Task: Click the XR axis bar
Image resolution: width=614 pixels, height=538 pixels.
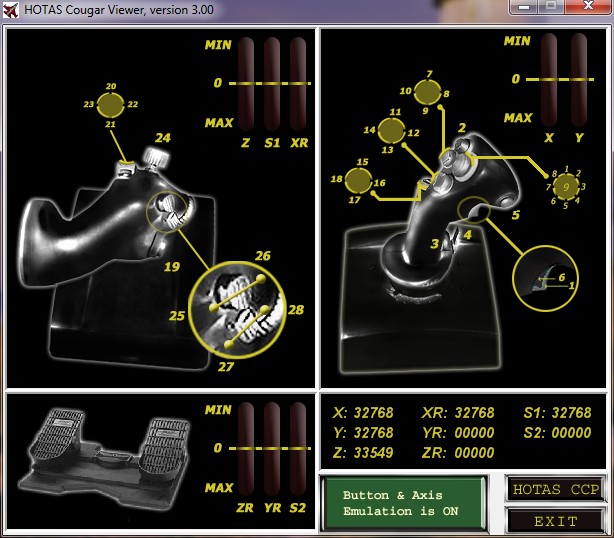Action: [x=298, y=83]
